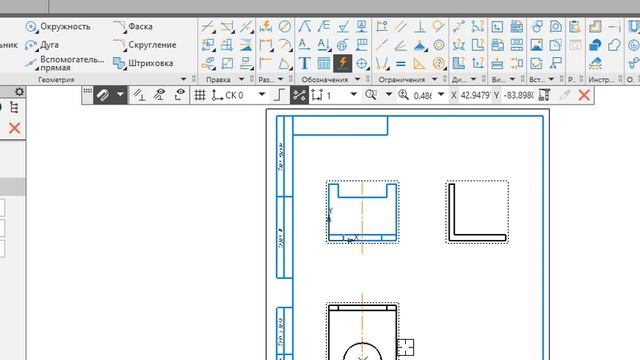Select the Окружность (circle) tool
This screenshot has height=360, width=640.
pos(57,27)
